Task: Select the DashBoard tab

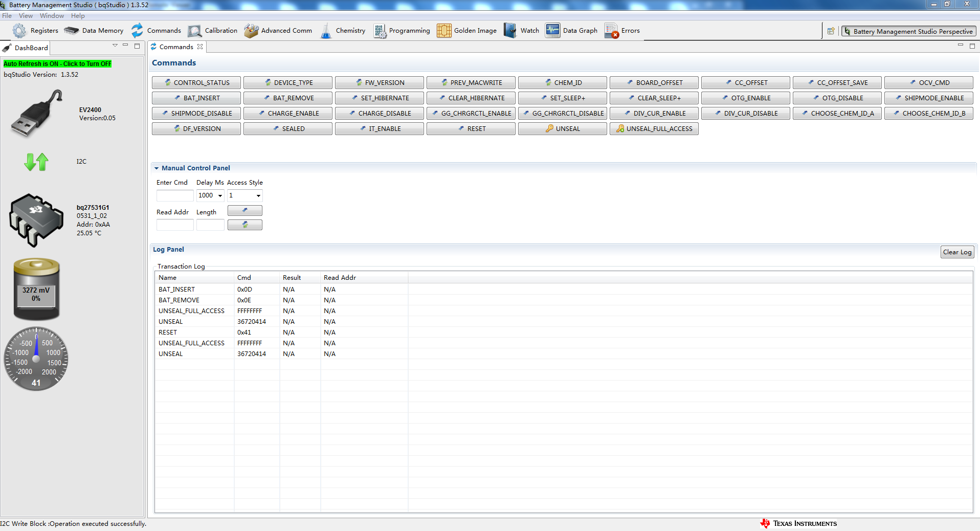Action: point(26,48)
